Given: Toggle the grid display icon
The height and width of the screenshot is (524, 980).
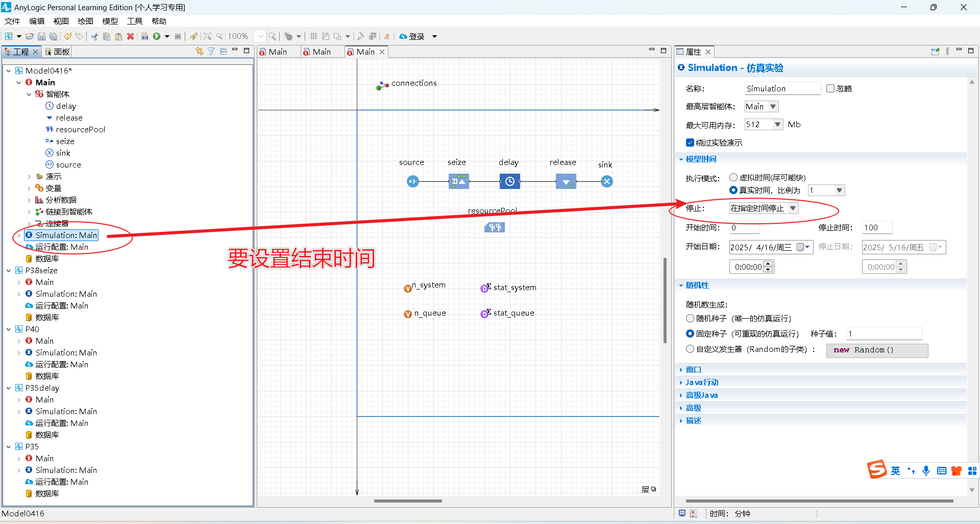Looking at the screenshot, I should point(313,36).
